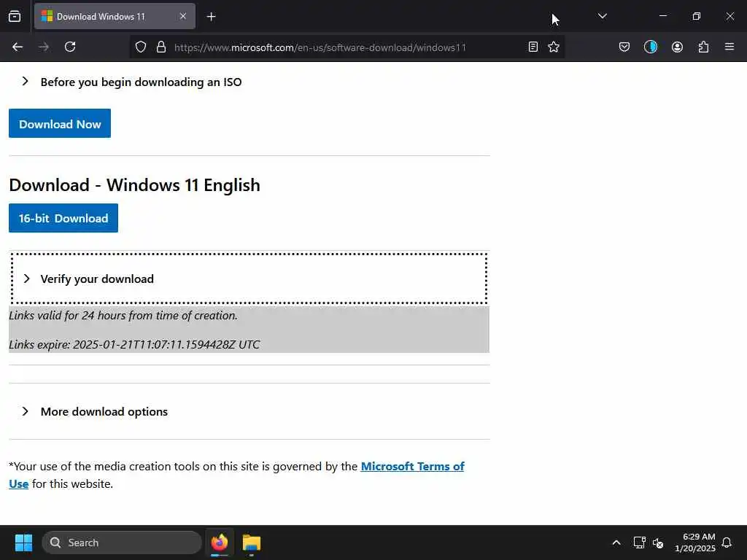747x560 pixels.
Task: Open a new tab with the plus button
Action: (x=211, y=17)
